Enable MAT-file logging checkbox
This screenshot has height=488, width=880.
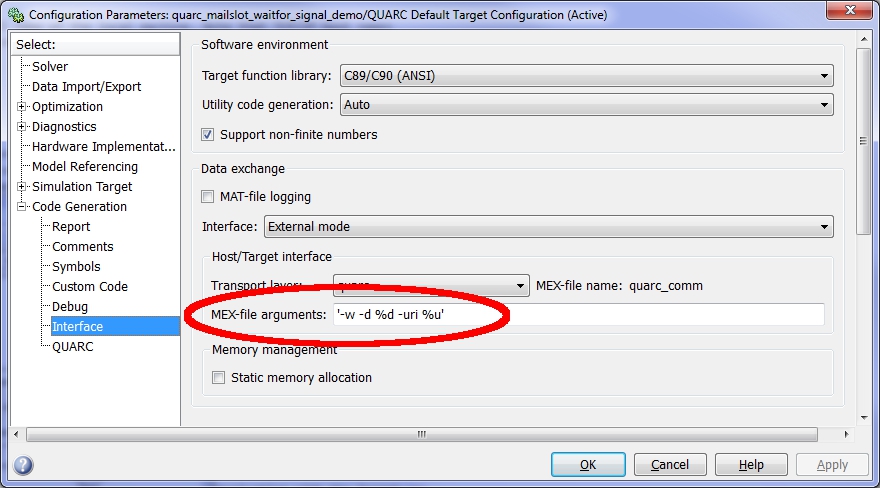208,196
